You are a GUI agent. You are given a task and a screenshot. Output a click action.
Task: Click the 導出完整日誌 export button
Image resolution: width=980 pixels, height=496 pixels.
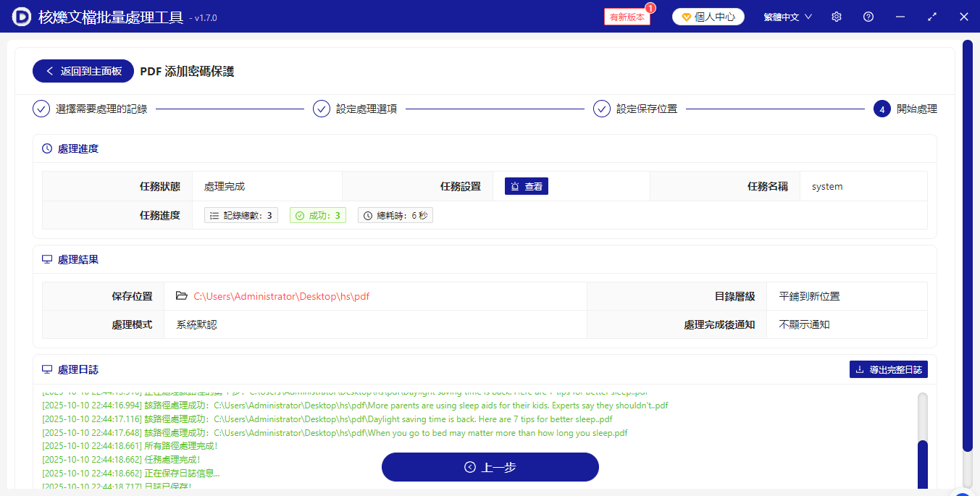tap(889, 369)
